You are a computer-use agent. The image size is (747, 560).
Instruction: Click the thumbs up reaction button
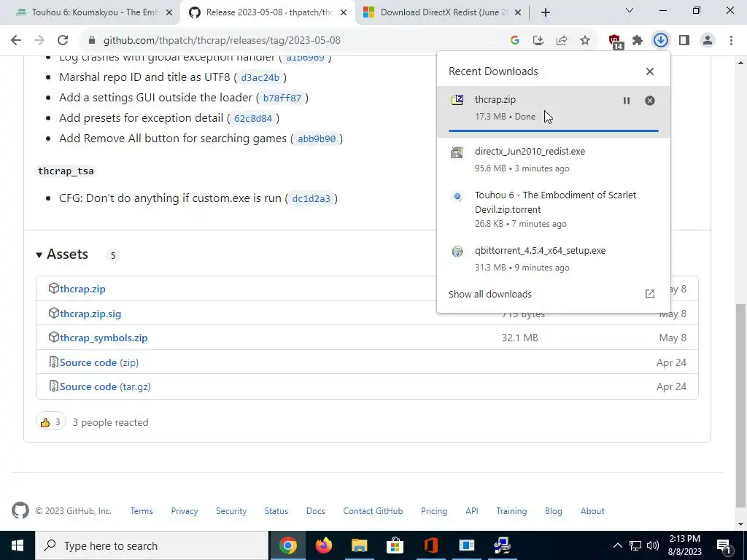tap(50, 422)
